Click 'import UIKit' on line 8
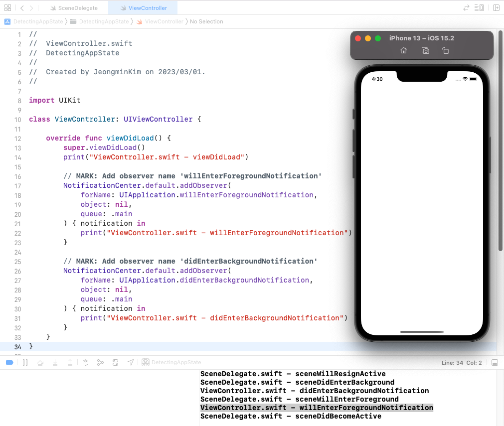 (x=55, y=100)
